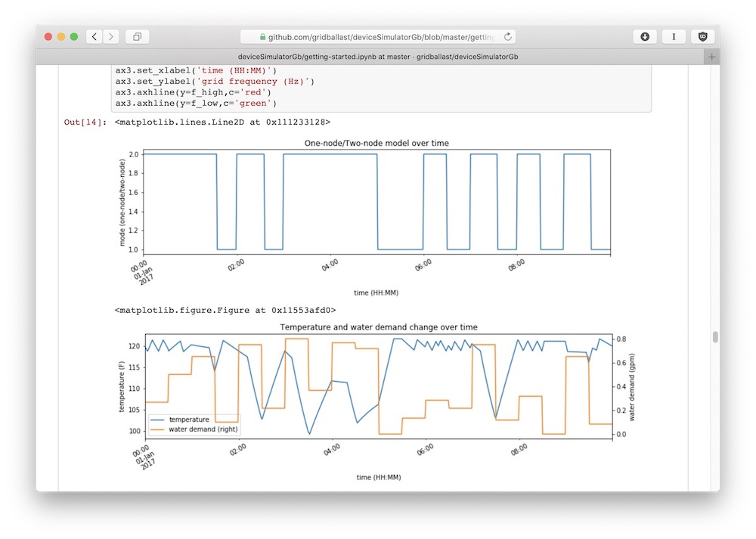This screenshot has width=756, height=539.
Task: Open the Downloads list
Action: [645, 36]
